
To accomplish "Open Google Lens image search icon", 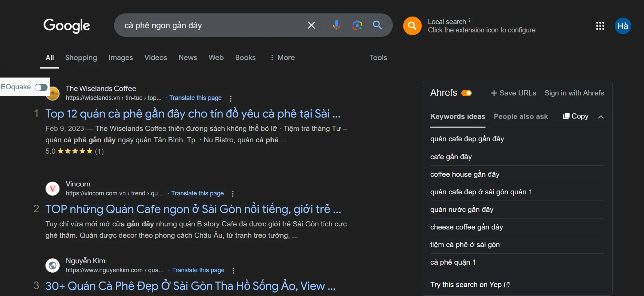I will pos(357,25).
